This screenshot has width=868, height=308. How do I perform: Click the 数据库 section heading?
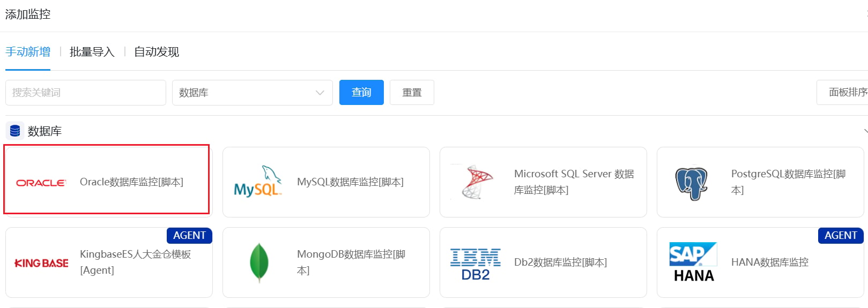pyautogui.click(x=44, y=131)
